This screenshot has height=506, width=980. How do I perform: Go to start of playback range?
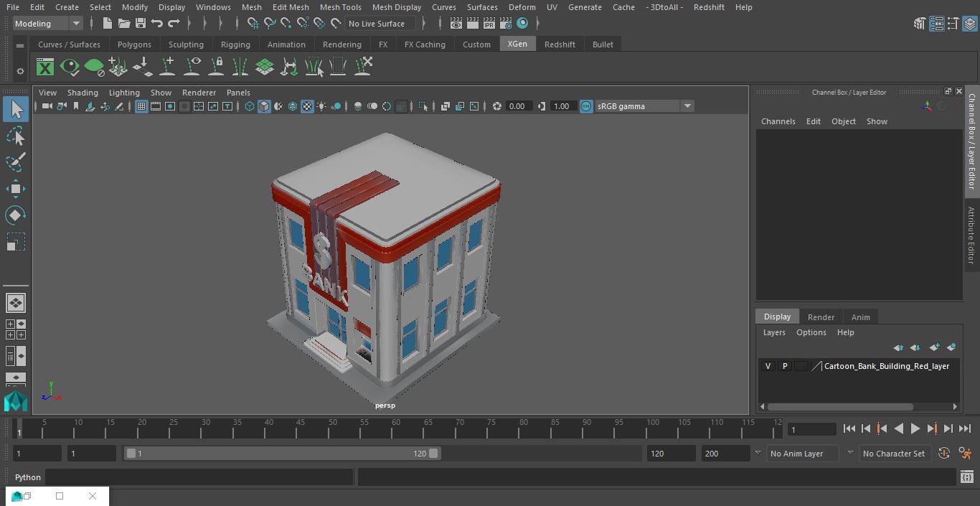pyautogui.click(x=849, y=428)
